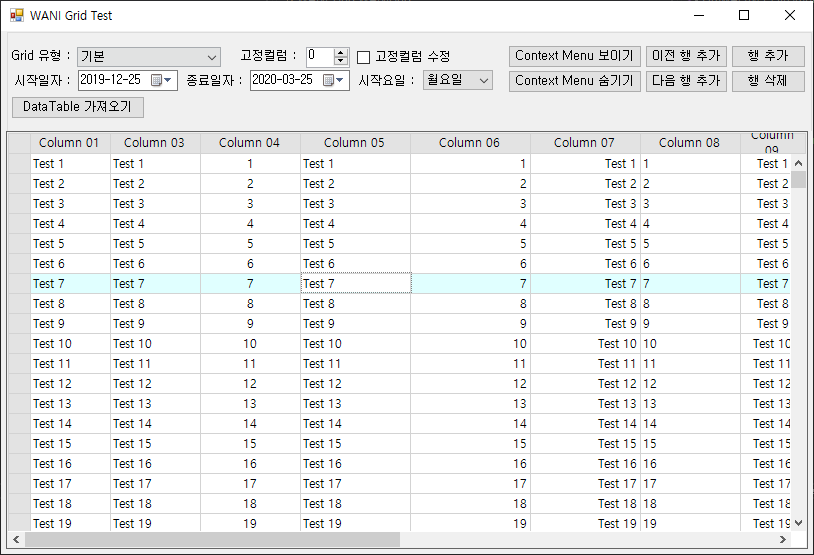
Task: Click horizontal scrollbar left arrow
Action: click(x=16, y=539)
